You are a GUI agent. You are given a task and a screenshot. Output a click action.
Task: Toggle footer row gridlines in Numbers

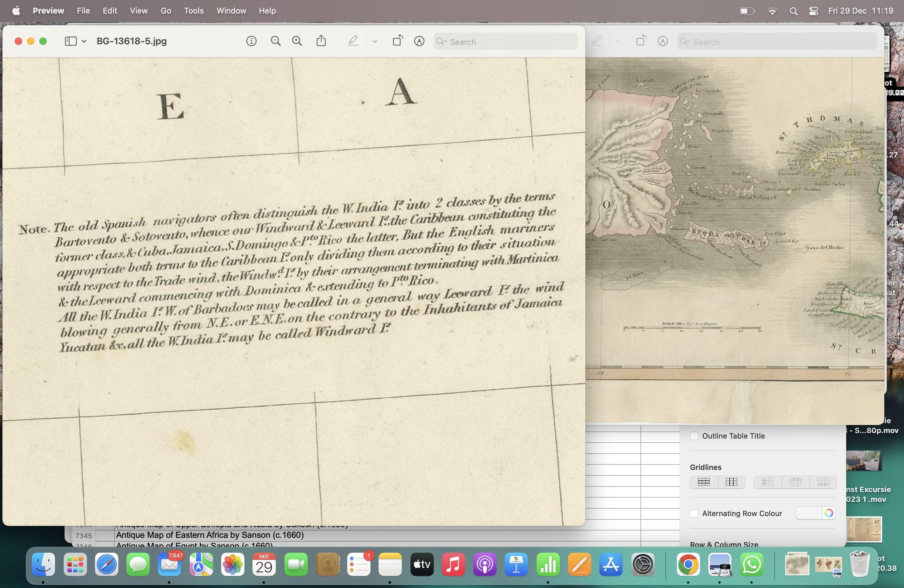coord(823,482)
